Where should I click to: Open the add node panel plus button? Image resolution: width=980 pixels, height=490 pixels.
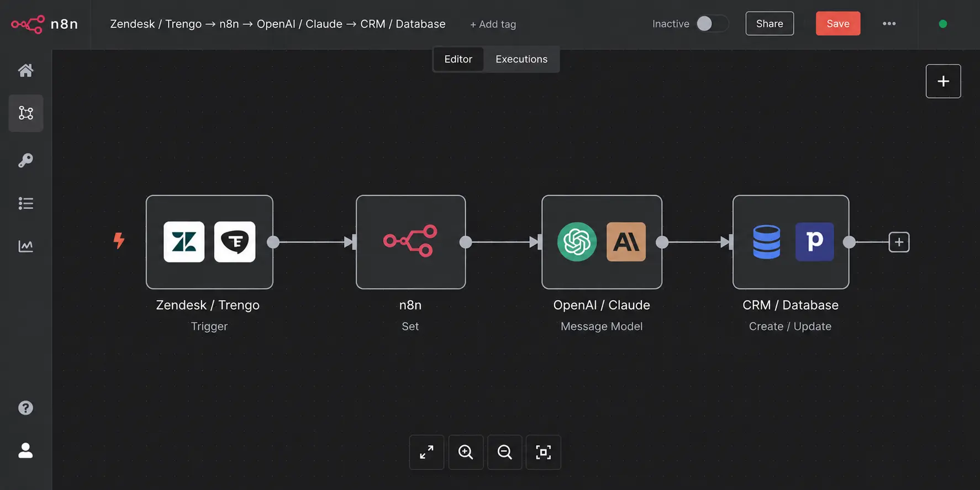[x=943, y=81]
